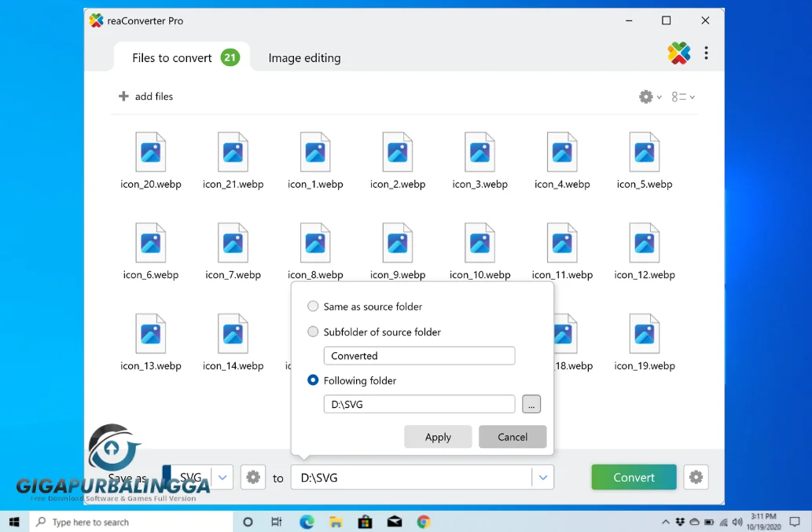The width and height of the screenshot is (812, 532).
Task: Click the icon_4.webp file icon
Action: [562, 152]
